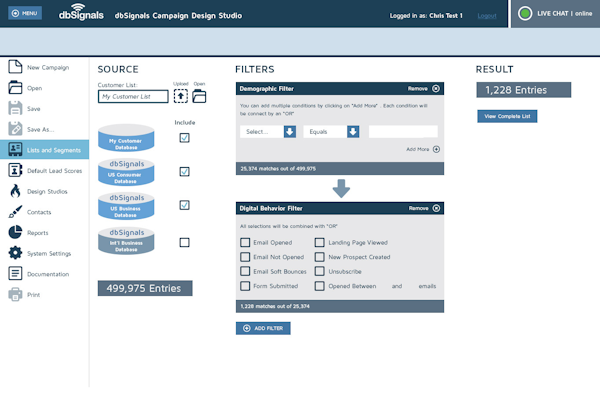600x396 pixels.
Task: Remove the Demographic Filter via circle icon
Action: (436, 89)
